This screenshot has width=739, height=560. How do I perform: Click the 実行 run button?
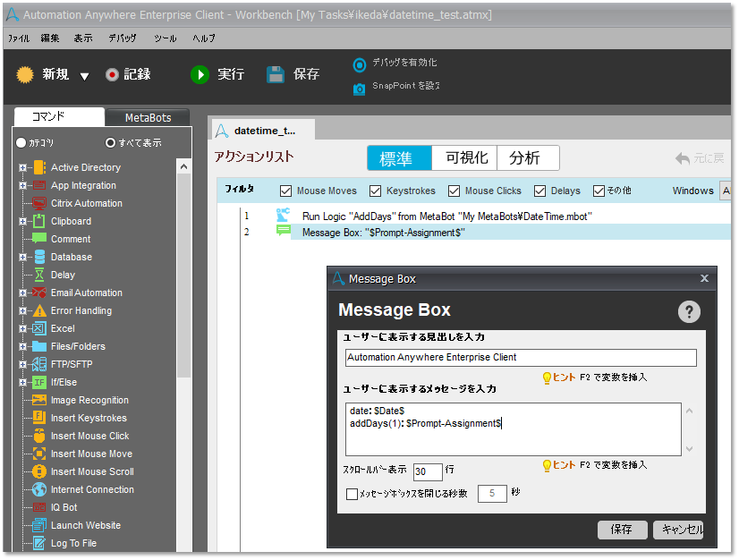click(217, 74)
